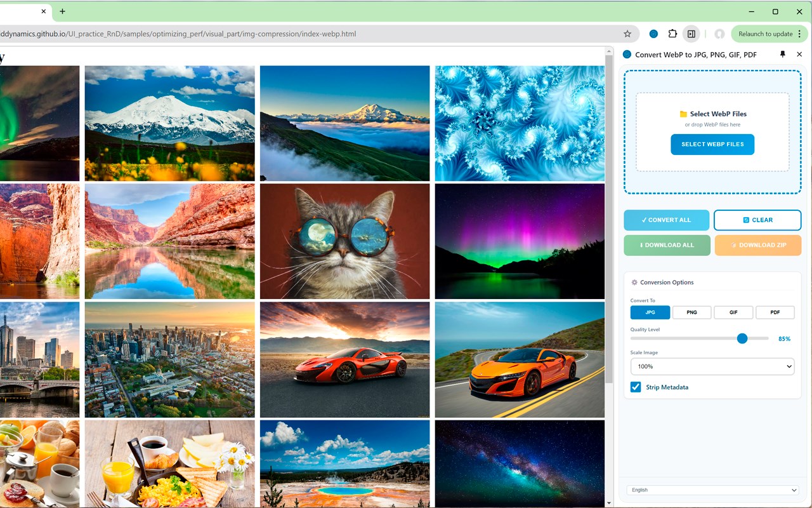Click the Convert All button
Screen dimensions: 812x508
pyautogui.click(x=666, y=220)
